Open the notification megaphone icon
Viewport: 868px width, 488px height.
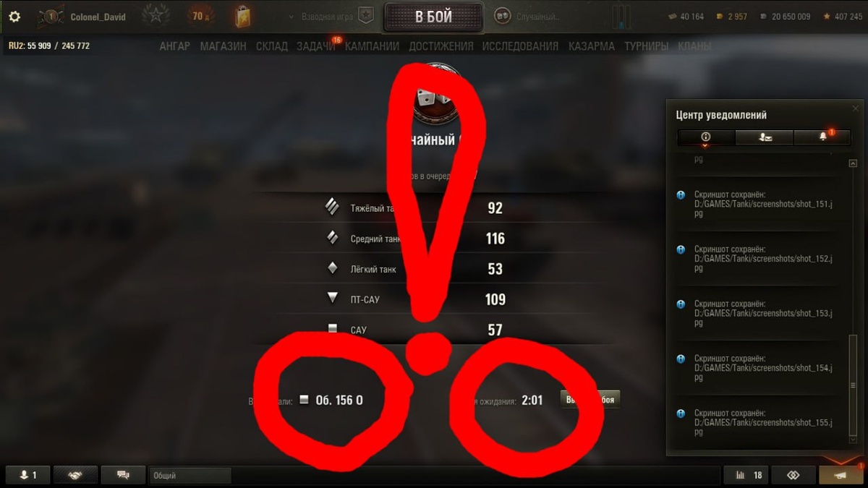point(841,475)
